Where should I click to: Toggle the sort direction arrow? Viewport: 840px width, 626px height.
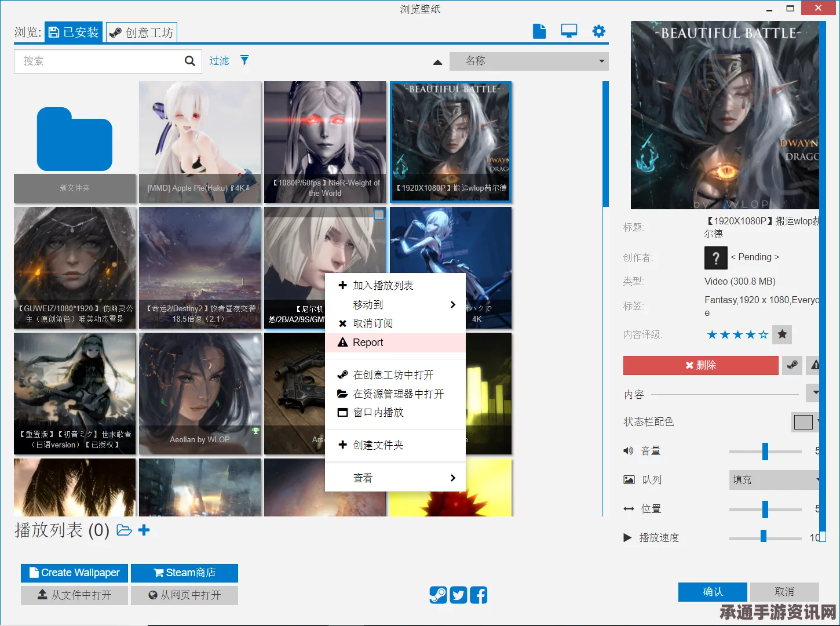coord(437,62)
